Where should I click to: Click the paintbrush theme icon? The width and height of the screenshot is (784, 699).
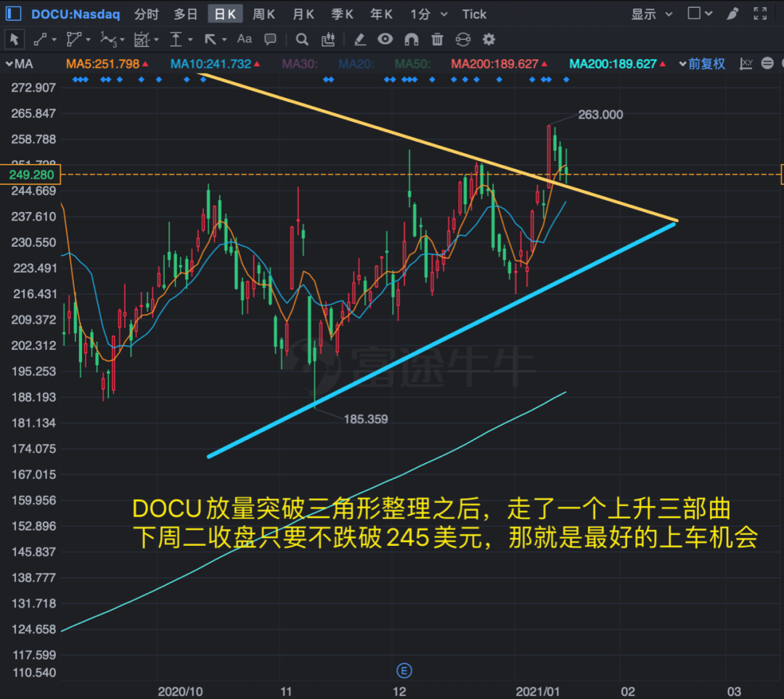point(733,14)
